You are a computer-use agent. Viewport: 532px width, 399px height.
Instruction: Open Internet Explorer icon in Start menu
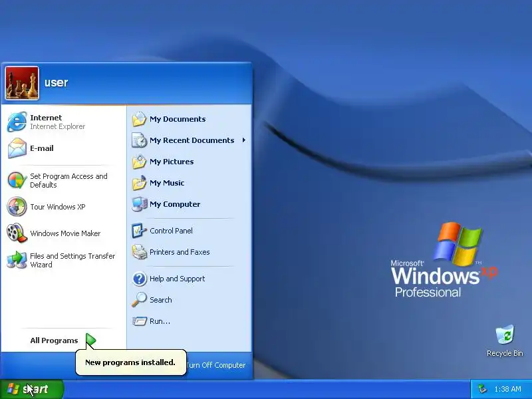[17, 122]
